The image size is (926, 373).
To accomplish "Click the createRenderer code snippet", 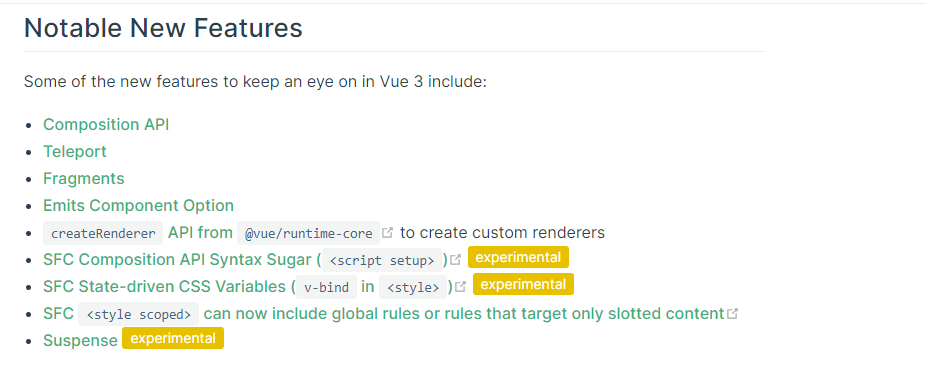I will click(x=103, y=233).
